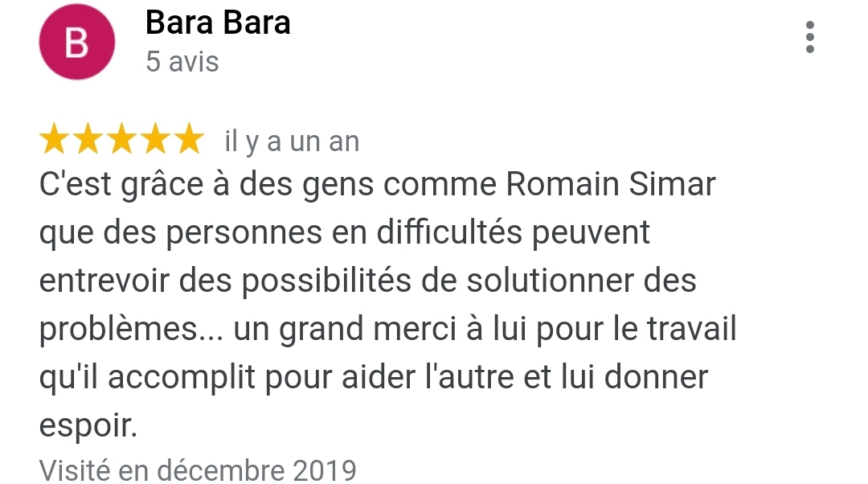868x484 pixels.
Task: Click "Visité en décembre 2019" visit date
Action: pyautogui.click(x=198, y=469)
